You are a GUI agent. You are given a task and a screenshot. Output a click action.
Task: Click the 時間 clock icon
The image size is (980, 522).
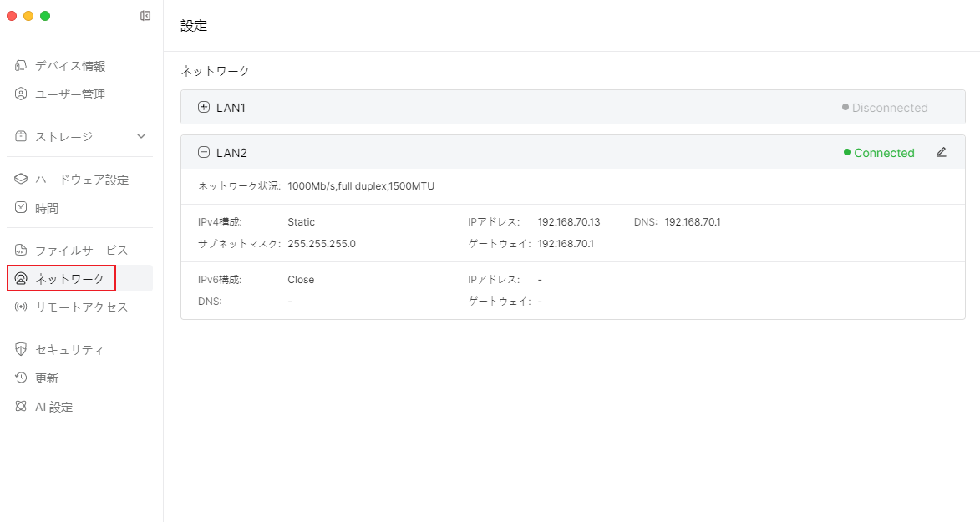[21, 208]
